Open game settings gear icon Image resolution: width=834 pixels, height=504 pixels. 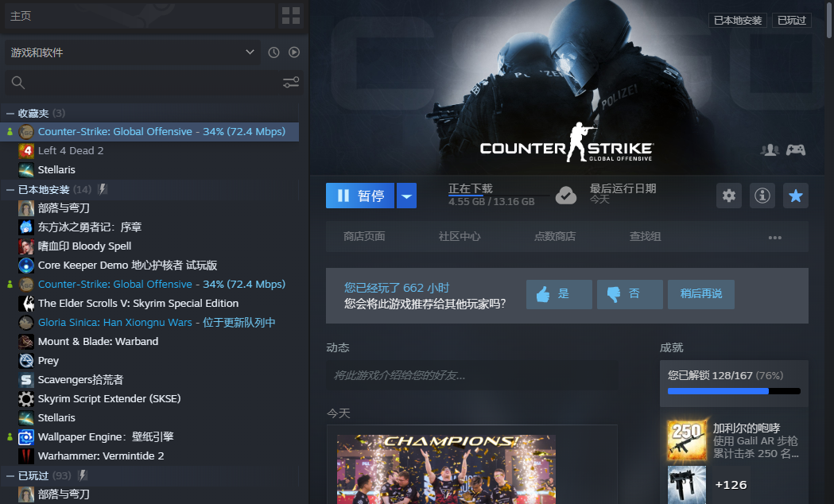pos(729,196)
